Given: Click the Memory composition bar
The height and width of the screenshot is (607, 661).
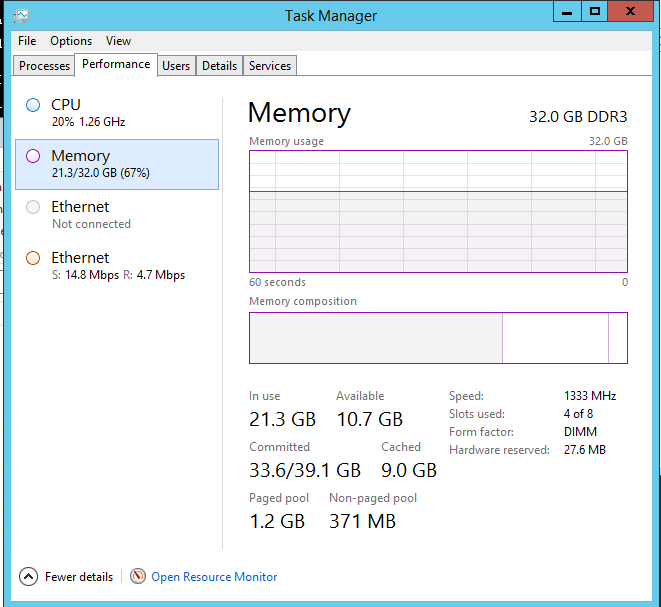Looking at the screenshot, I should 438,338.
